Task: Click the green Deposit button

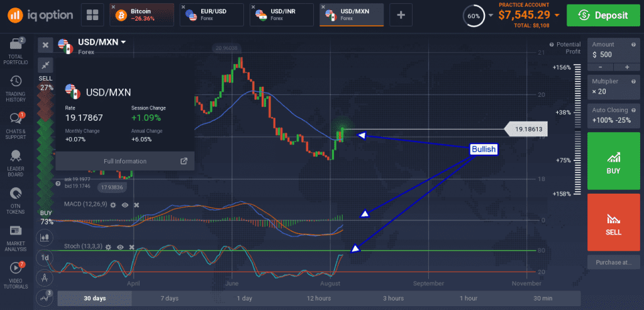Action: pyautogui.click(x=603, y=15)
